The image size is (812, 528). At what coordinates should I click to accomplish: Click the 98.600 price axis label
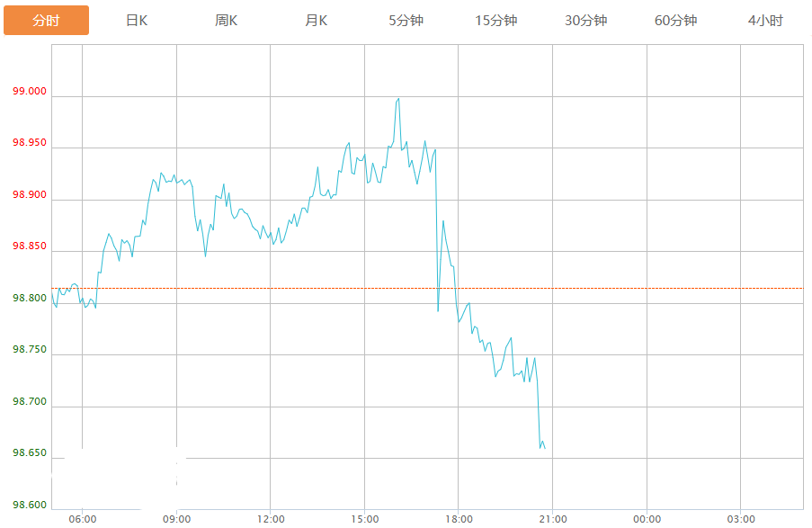point(30,505)
